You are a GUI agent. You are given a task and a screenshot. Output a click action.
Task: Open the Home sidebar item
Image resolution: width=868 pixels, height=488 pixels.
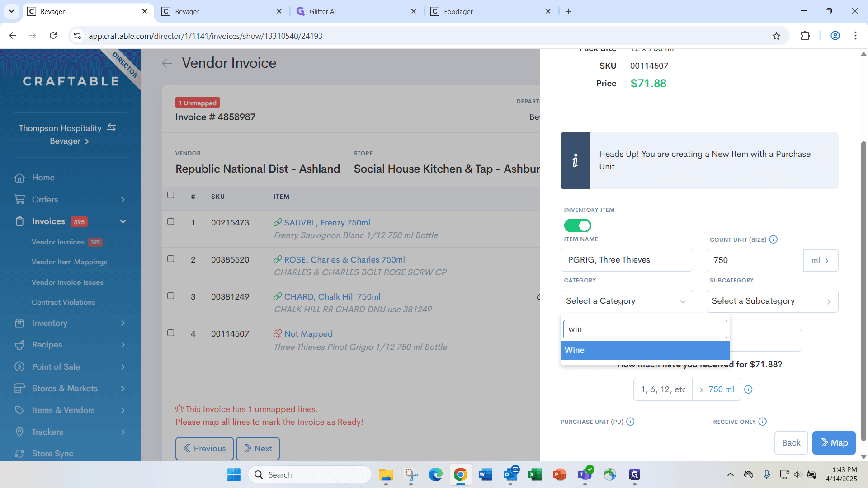[x=43, y=178]
